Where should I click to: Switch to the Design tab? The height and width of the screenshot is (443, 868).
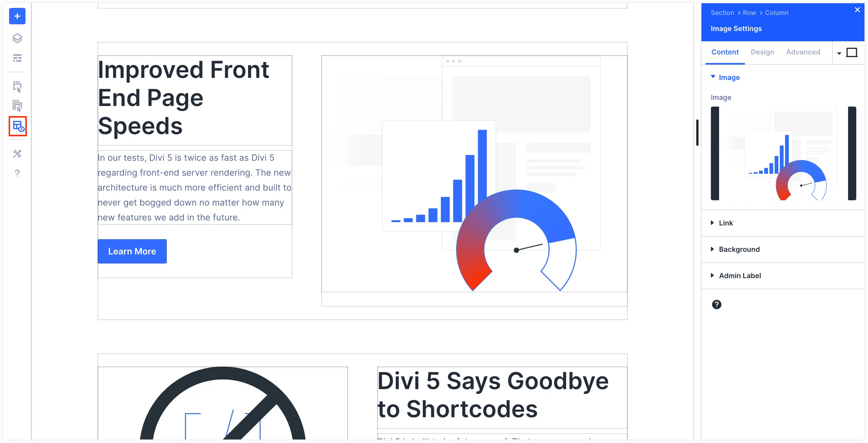763,52
